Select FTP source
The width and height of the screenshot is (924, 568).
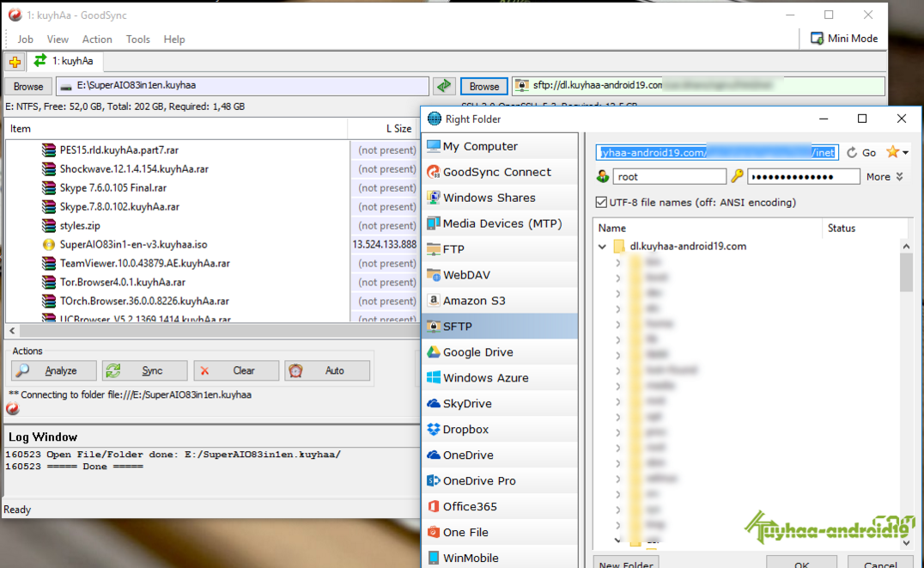[501, 249]
